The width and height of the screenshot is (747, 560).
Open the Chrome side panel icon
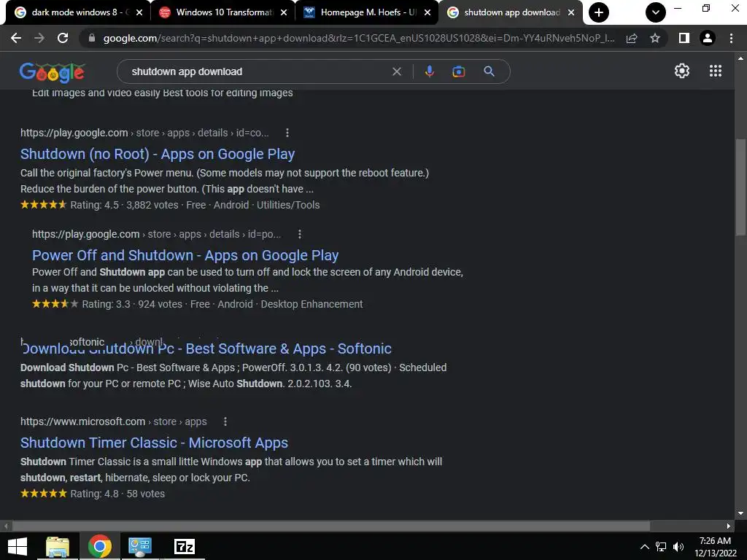pos(684,38)
